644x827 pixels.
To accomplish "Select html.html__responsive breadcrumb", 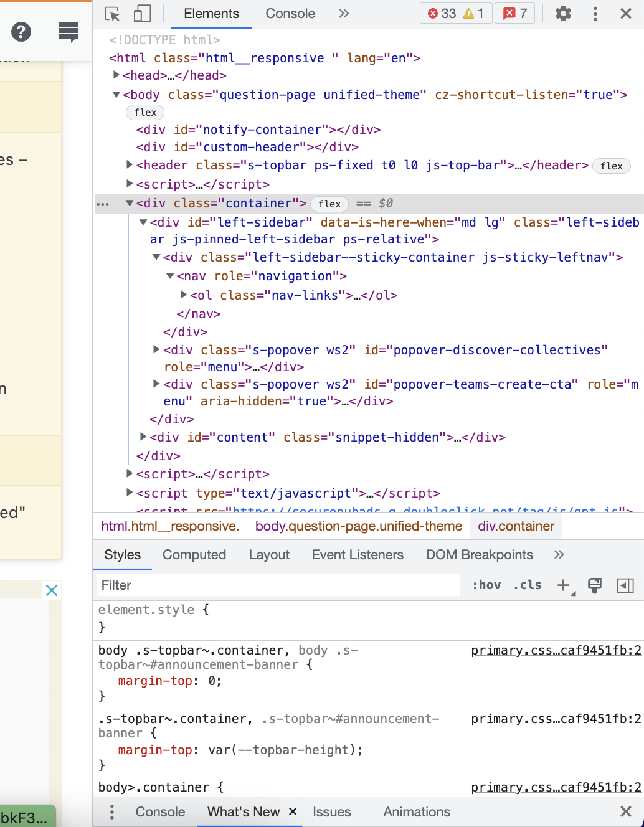I will [x=170, y=526].
